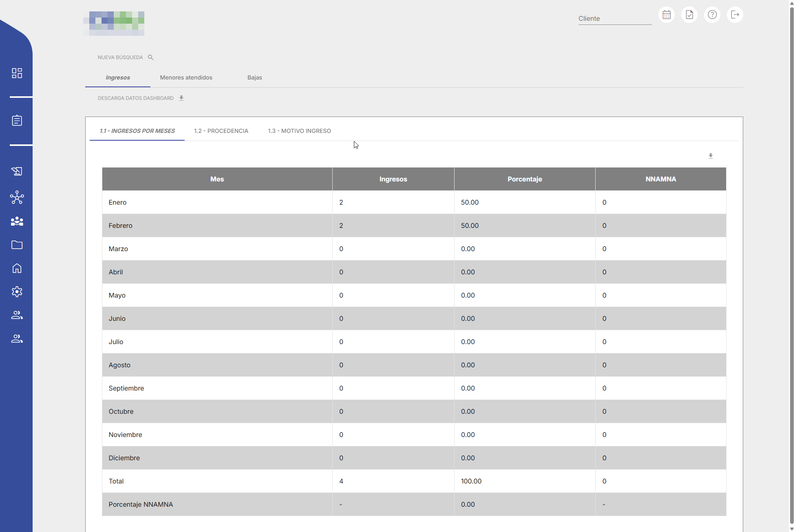Click the clipboard report icon in sidebar
This screenshot has height=532, width=795.
click(17, 121)
